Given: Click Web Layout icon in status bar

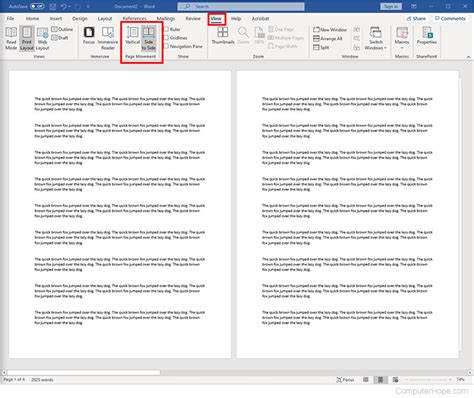Looking at the screenshot, I should click(395, 380).
